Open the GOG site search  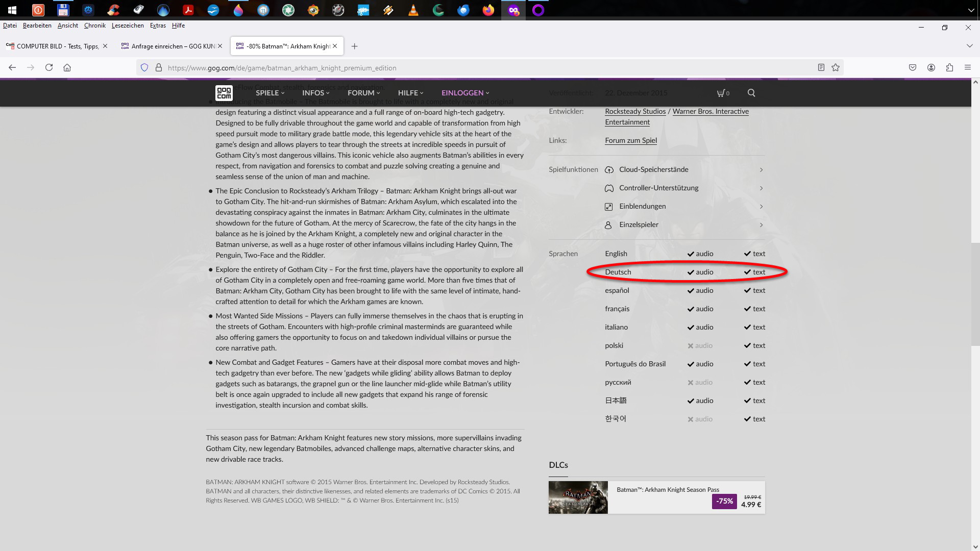pos(751,93)
